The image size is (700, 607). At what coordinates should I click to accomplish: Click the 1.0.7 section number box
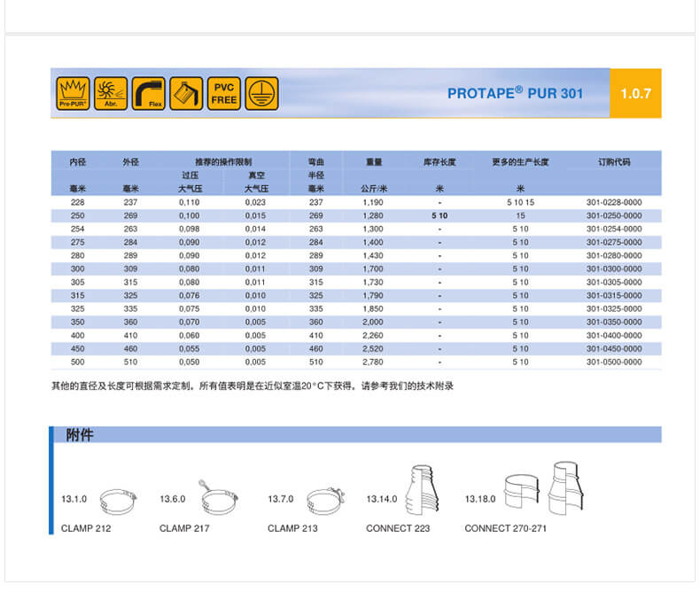click(635, 93)
